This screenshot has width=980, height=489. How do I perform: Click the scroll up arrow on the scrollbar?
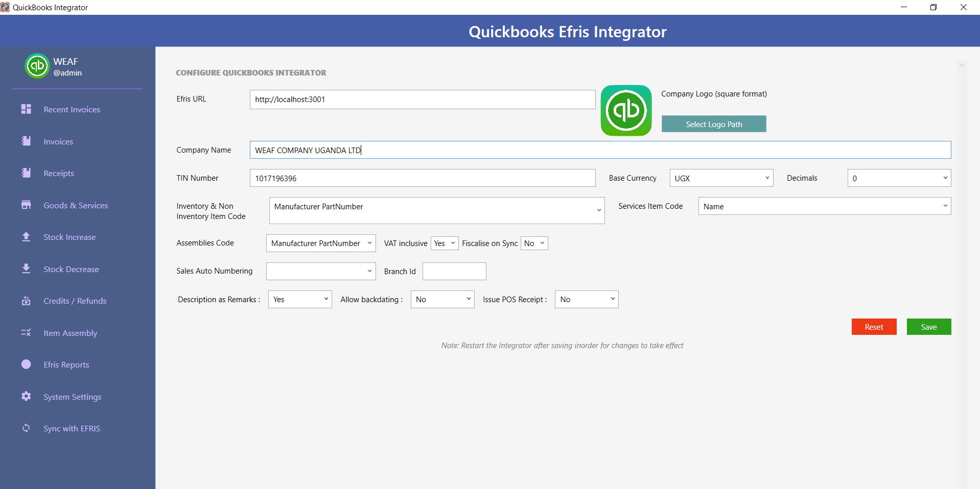pos(962,65)
